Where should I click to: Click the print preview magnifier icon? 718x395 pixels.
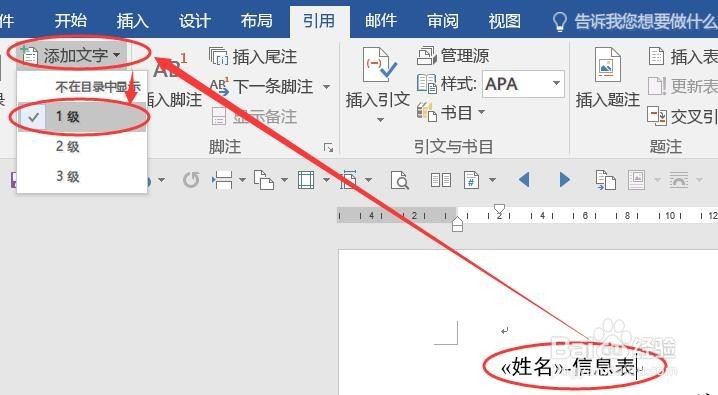pos(400,180)
